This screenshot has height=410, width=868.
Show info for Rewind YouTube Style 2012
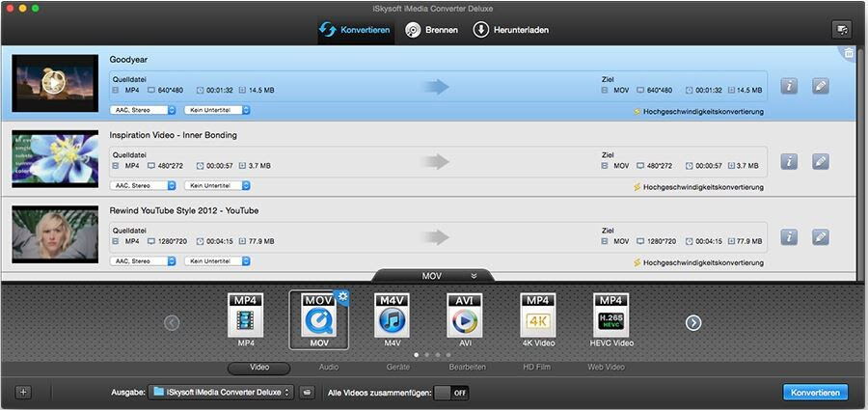coord(789,237)
